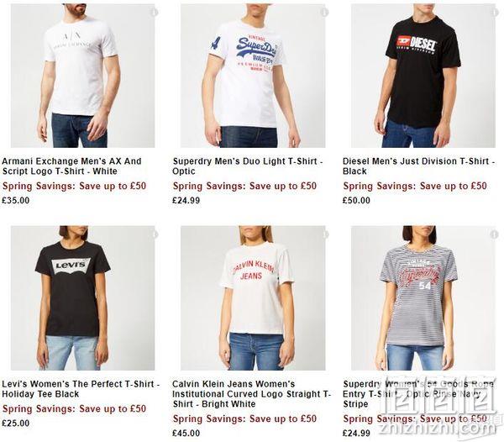Open the Superdry striped tee photo
Image resolution: width=504 pixels, height=442 pixels.
[x=423, y=298]
